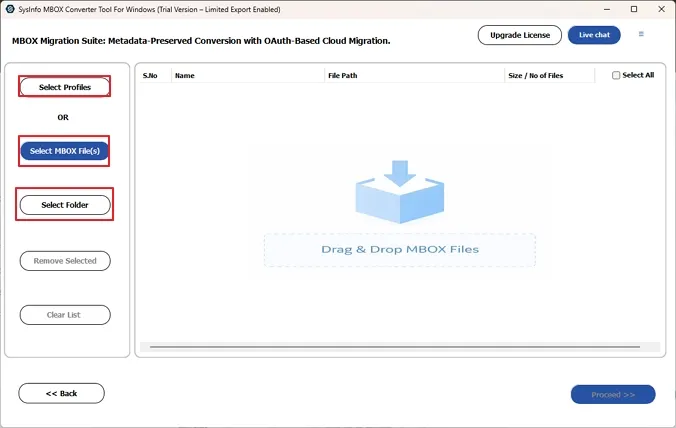Click the S.No column header
676x428 pixels.
tap(150, 75)
